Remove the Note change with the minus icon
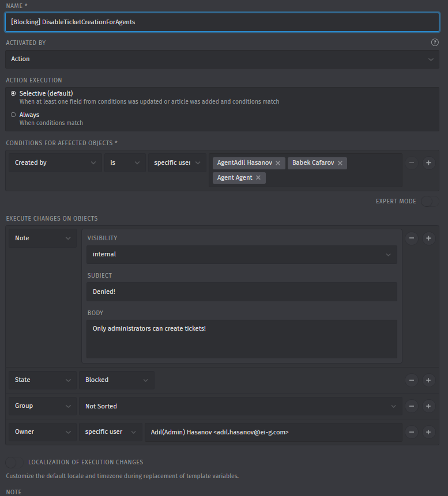The height and width of the screenshot is (496, 448). pyautogui.click(x=412, y=238)
